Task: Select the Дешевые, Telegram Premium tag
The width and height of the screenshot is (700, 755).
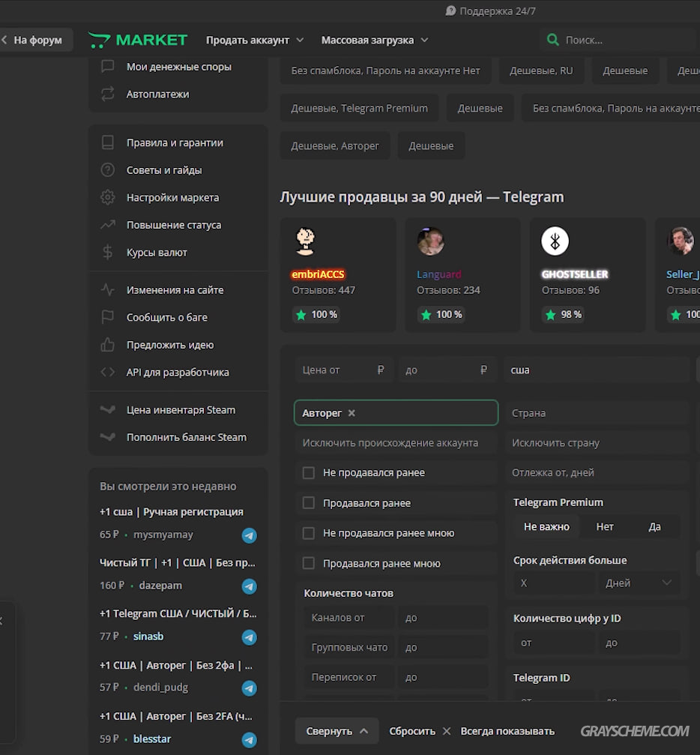Action: tap(359, 108)
